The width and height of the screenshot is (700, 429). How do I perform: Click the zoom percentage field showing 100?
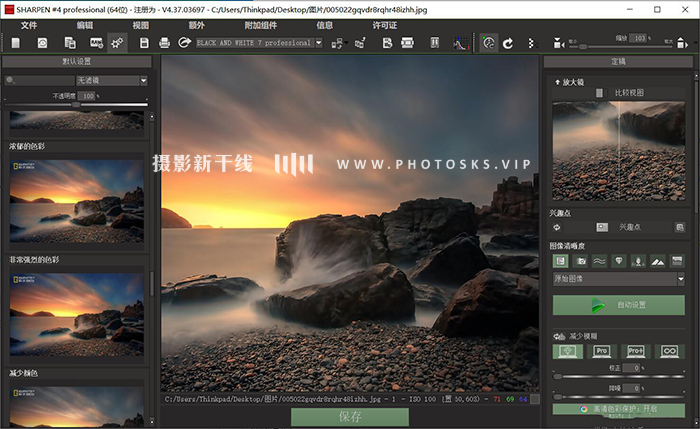[639, 38]
